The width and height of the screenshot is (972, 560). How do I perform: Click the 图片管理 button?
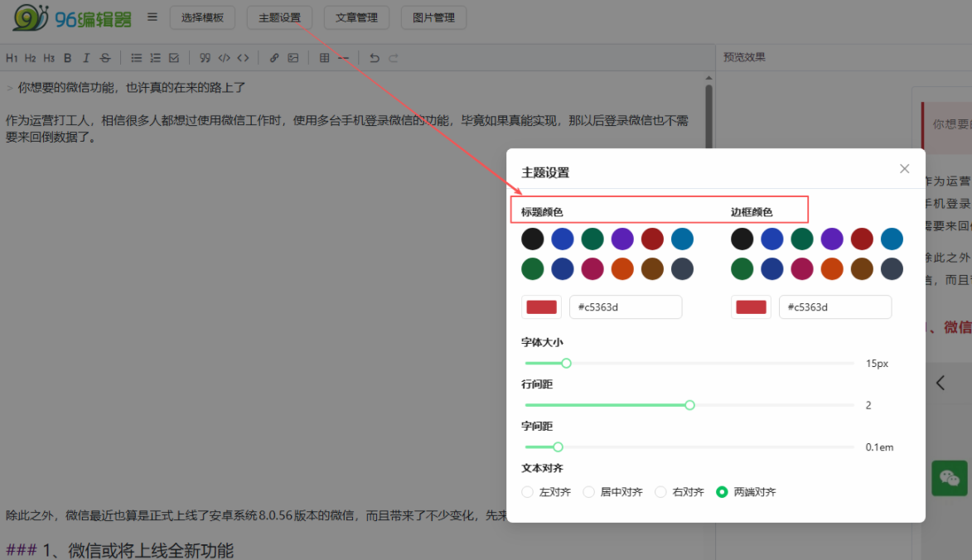[433, 17]
